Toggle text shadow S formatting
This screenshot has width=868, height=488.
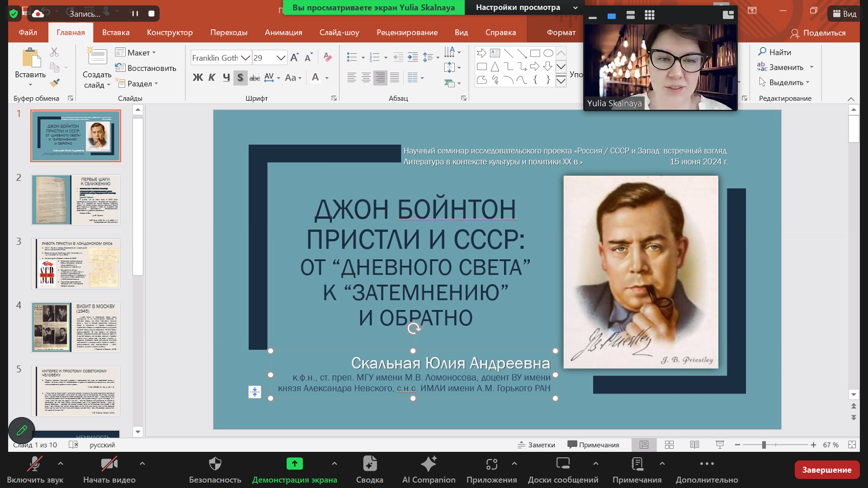240,78
